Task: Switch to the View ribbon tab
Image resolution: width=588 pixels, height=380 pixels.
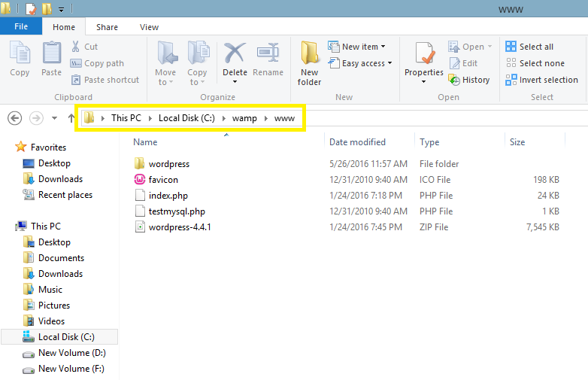Action: (x=149, y=27)
